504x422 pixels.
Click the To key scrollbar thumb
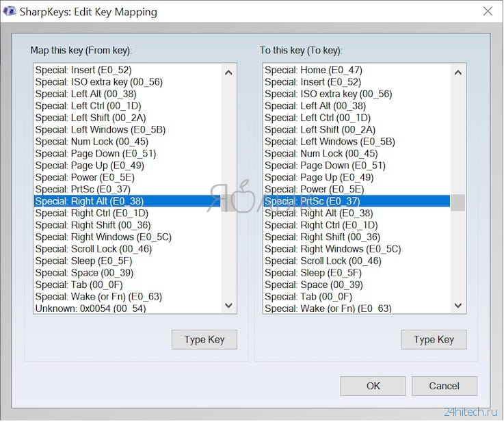[x=458, y=202]
